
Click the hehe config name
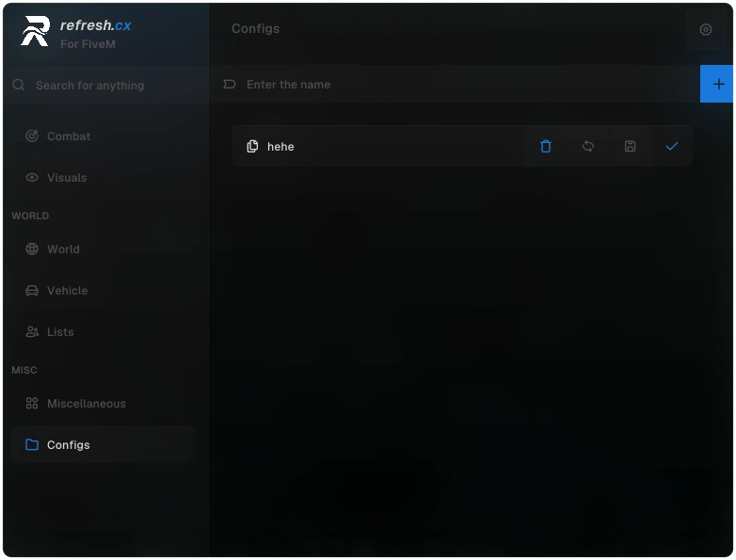tap(280, 147)
